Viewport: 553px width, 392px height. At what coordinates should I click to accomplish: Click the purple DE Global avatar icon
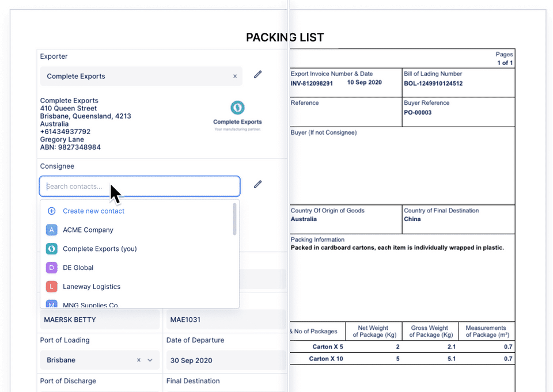pyautogui.click(x=52, y=268)
